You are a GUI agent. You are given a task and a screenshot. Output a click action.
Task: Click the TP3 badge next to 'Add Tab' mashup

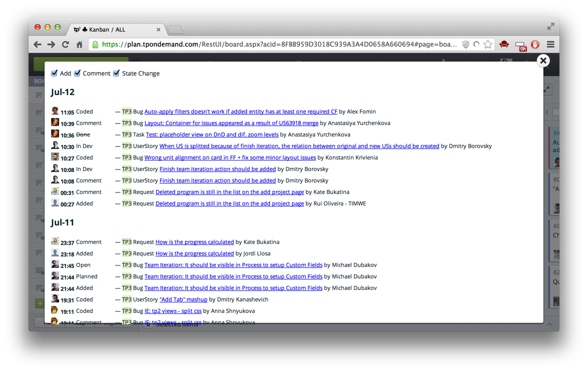pos(126,299)
